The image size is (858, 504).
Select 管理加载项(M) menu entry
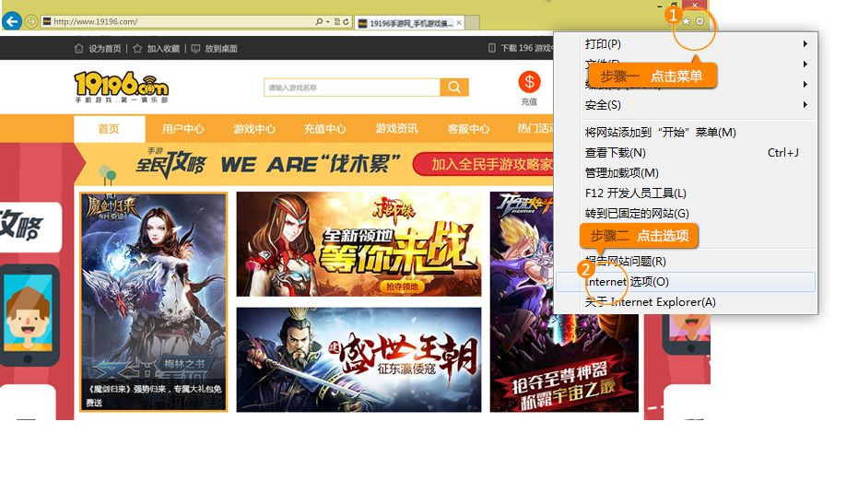(621, 173)
